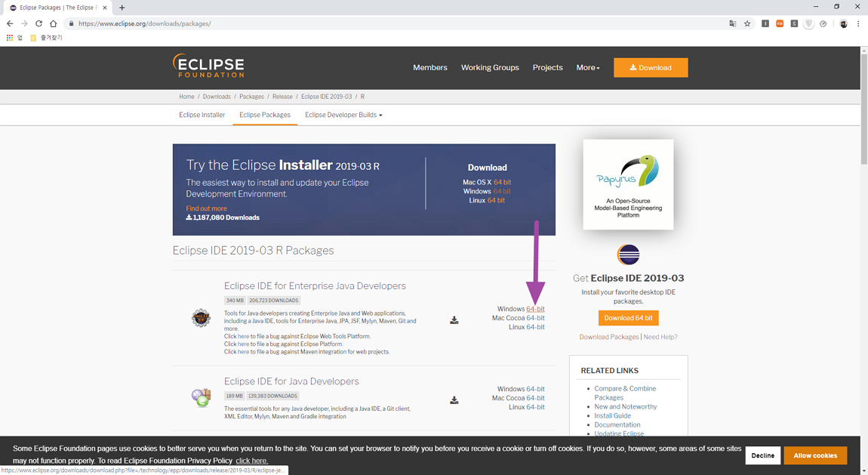Click the orange Download header button
The height and width of the screenshot is (475, 868).
click(651, 67)
